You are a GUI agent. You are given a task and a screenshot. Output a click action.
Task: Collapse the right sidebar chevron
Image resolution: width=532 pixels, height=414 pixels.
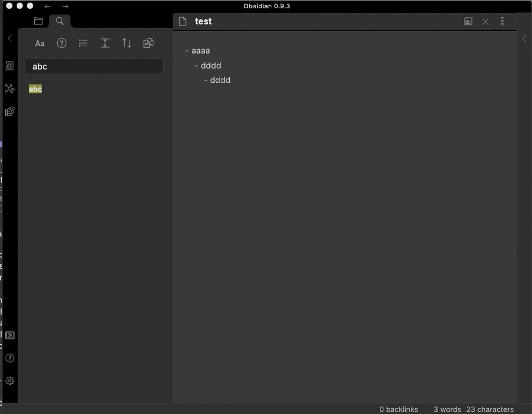524,38
